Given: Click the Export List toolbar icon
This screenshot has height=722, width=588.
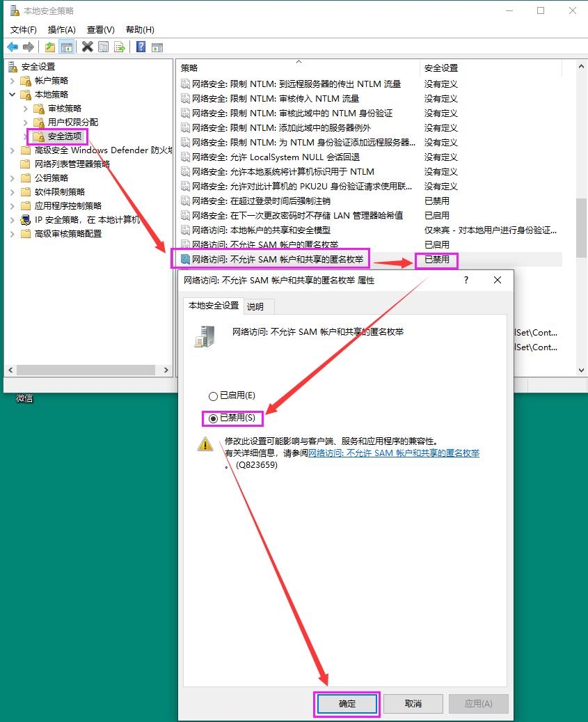Looking at the screenshot, I should pos(120,46).
